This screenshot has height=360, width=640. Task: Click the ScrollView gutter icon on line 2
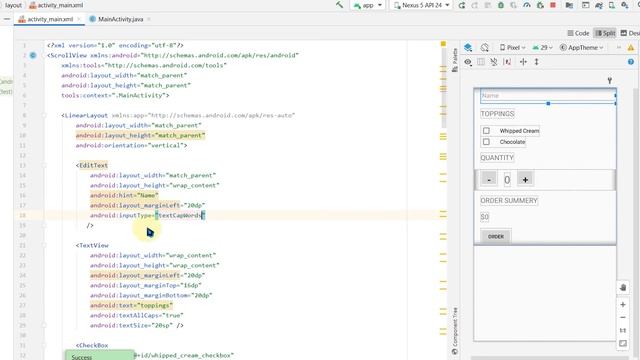[33, 55]
